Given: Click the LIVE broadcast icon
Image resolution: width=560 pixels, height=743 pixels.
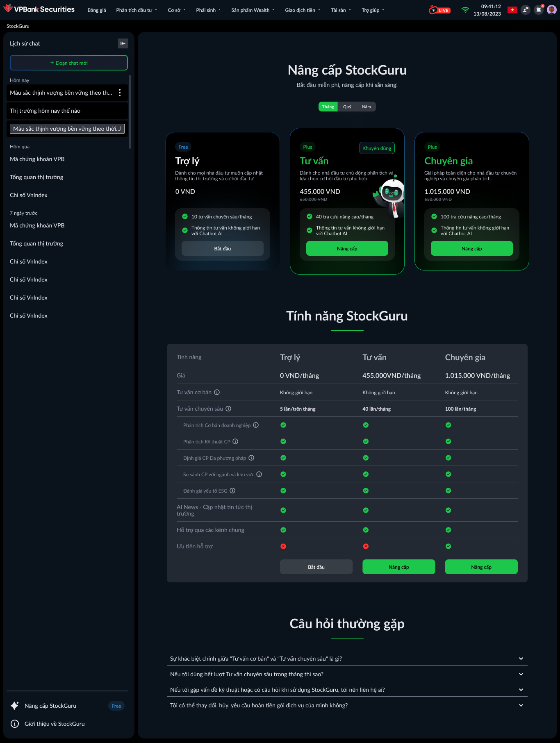Looking at the screenshot, I should tap(439, 10).
